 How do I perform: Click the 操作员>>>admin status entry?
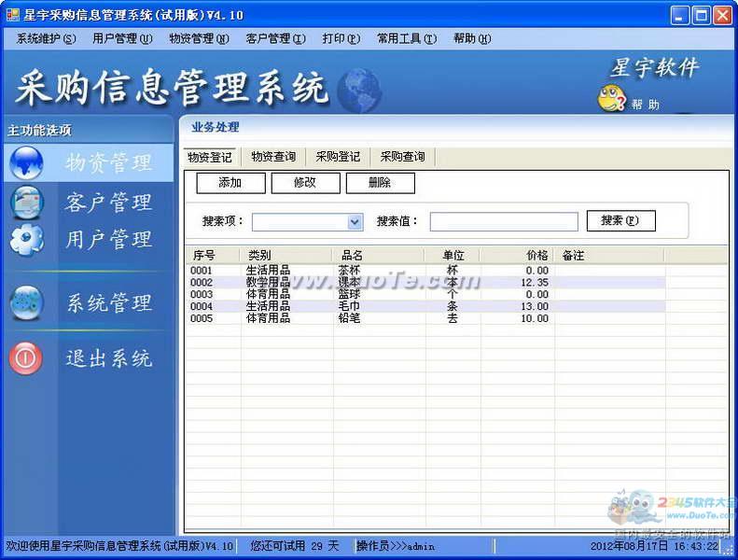point(396,546)
